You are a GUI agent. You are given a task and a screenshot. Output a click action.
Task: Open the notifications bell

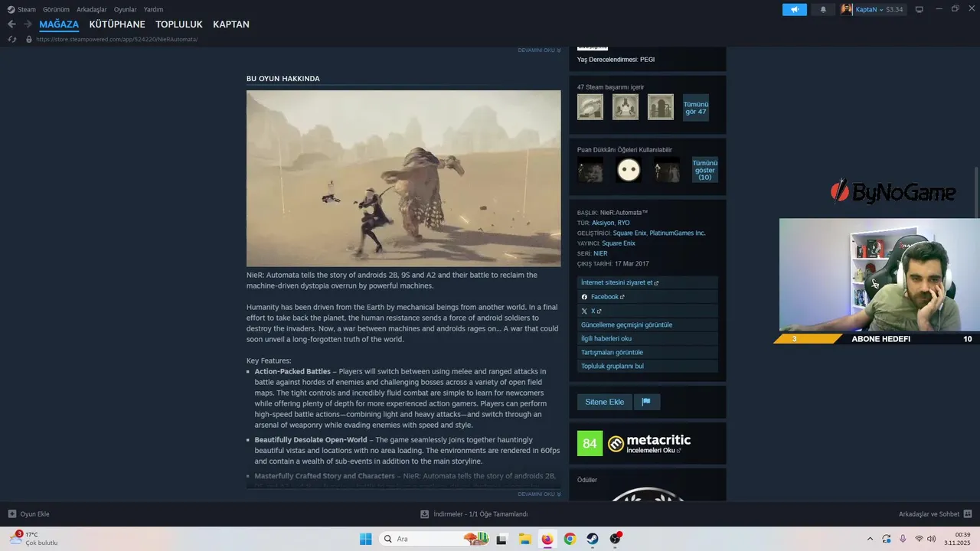[x=823, y=9]
